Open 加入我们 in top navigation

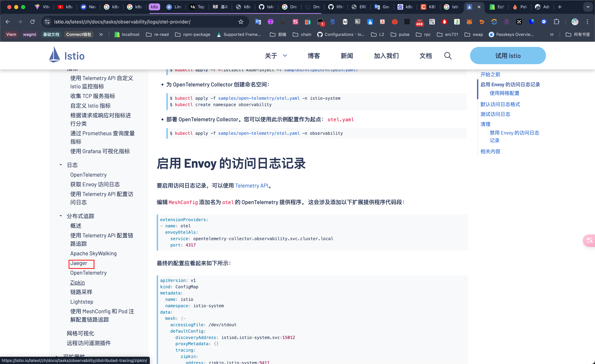click(386, 56)
